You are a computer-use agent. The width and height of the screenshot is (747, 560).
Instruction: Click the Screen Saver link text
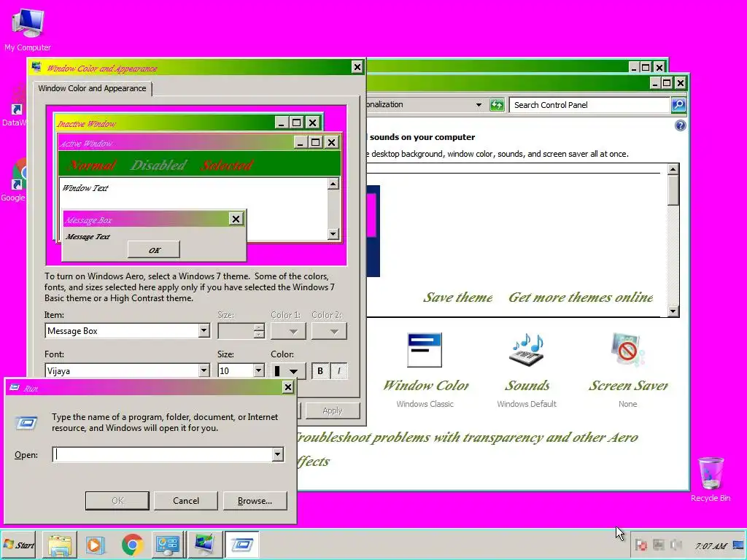628,385
